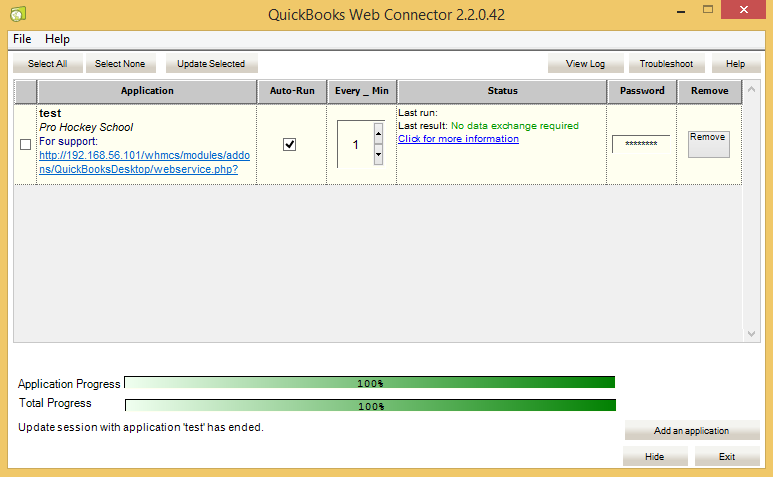Open the webservice.php support link

[x=144, y=162]
